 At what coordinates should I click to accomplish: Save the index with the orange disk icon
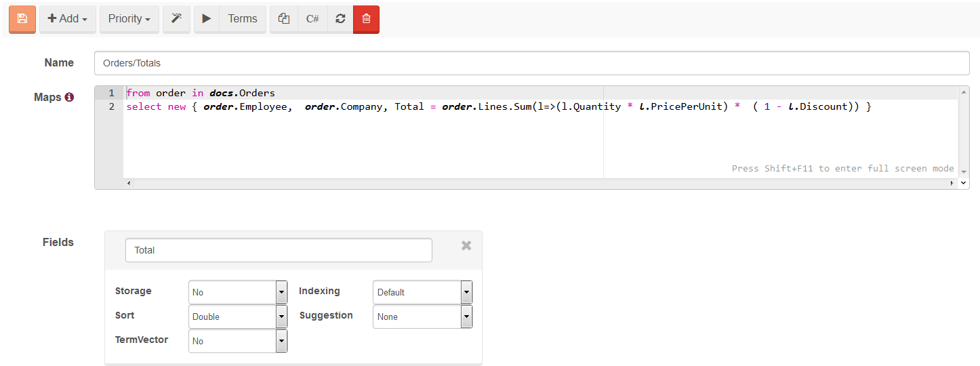(x=22, y=19)
